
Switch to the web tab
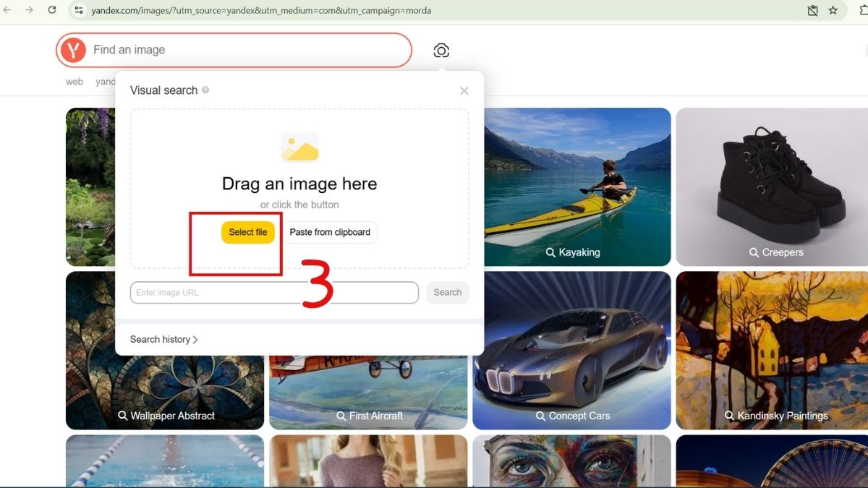pos(74,81)
